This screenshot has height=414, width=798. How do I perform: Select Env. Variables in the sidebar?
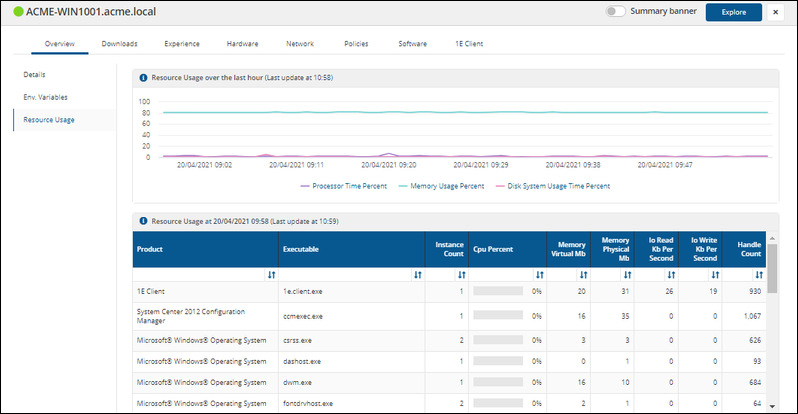pyautogui.click(x=46, y=97)
